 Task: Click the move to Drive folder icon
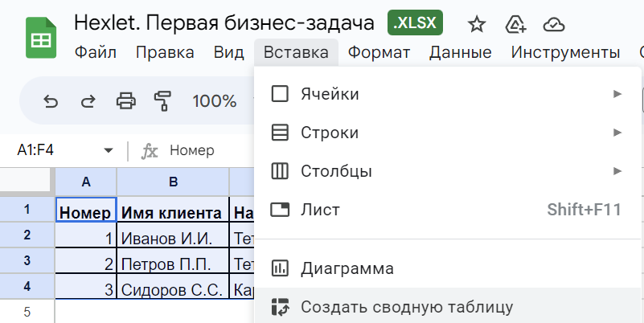coord(515,24)
